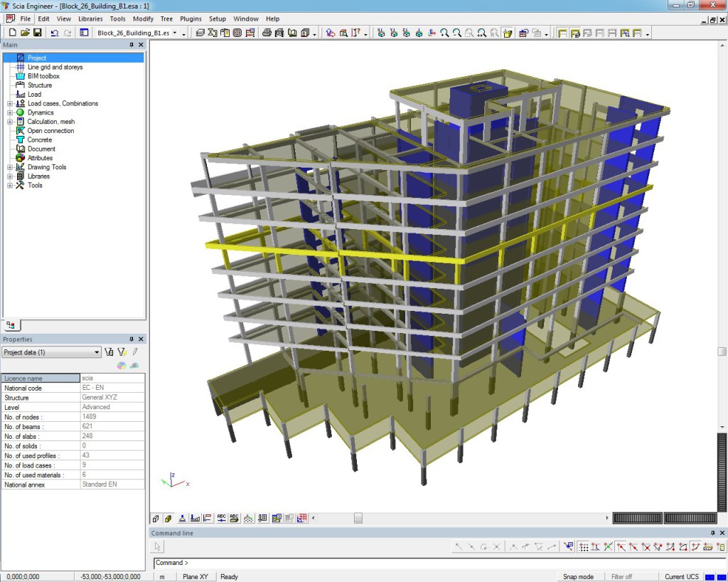
Task: Click the New project icon
Action: pyautogui.click(x=13, y=33)
